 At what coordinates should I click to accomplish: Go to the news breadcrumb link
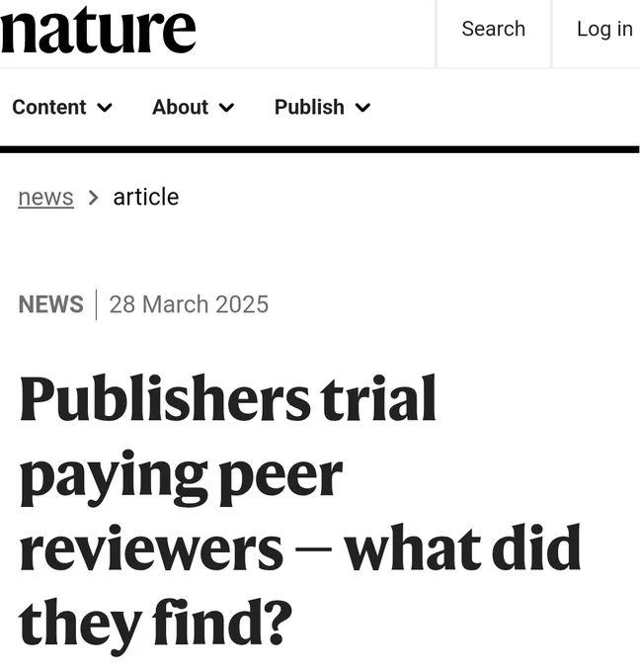click(x=45, y=199)
